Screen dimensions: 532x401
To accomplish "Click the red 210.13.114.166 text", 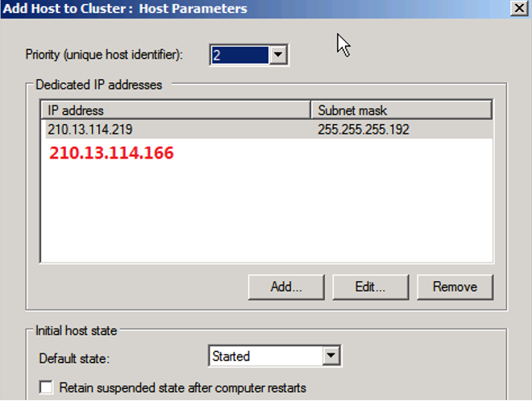I will coord(111,153).
